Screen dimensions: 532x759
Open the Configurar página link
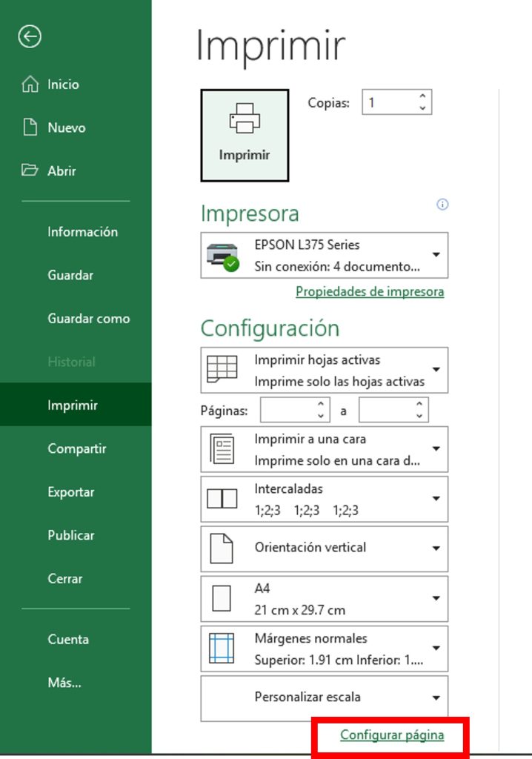tap(392, 735)
